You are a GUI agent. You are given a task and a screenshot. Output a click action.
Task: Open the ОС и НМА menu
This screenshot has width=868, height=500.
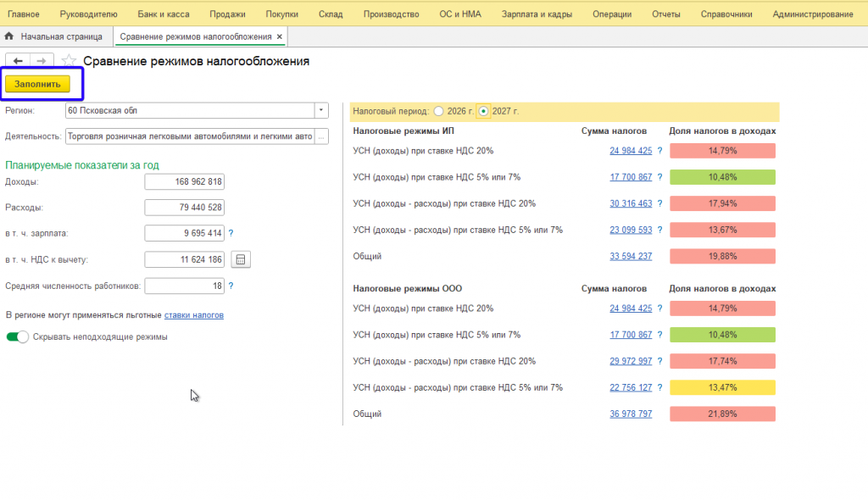460,14
